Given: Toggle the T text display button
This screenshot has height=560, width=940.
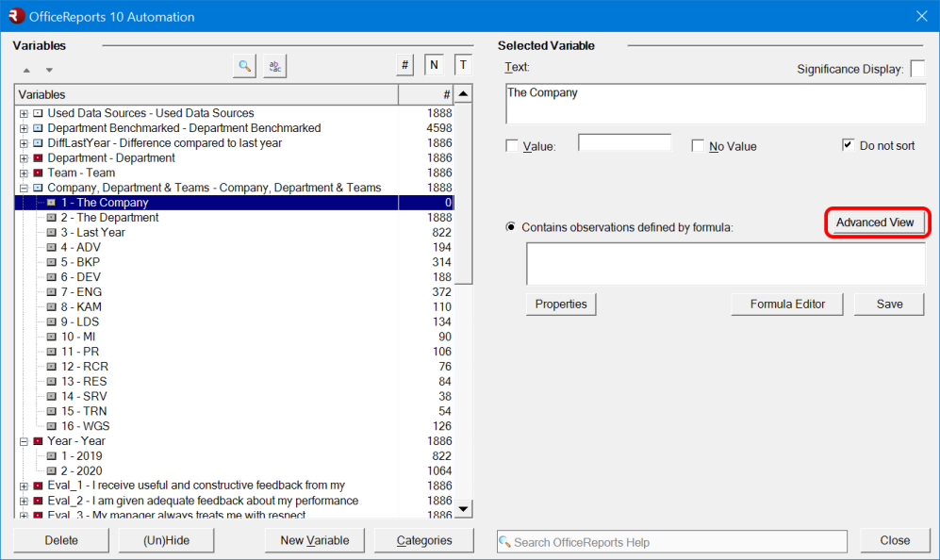Looking at the screenshot, I should [460, 64].
